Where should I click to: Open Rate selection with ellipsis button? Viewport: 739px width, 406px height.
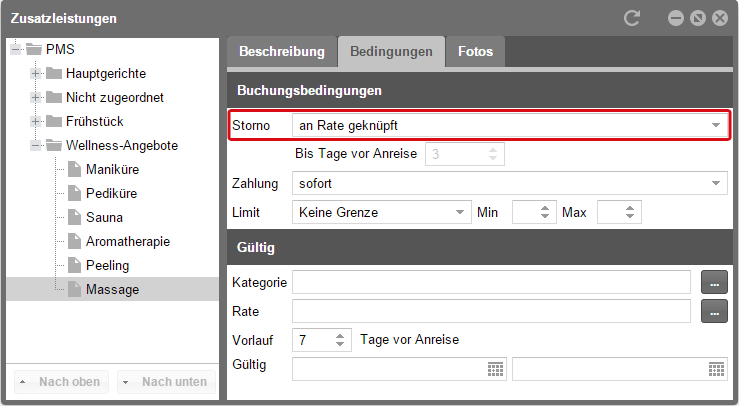point(714,311)
